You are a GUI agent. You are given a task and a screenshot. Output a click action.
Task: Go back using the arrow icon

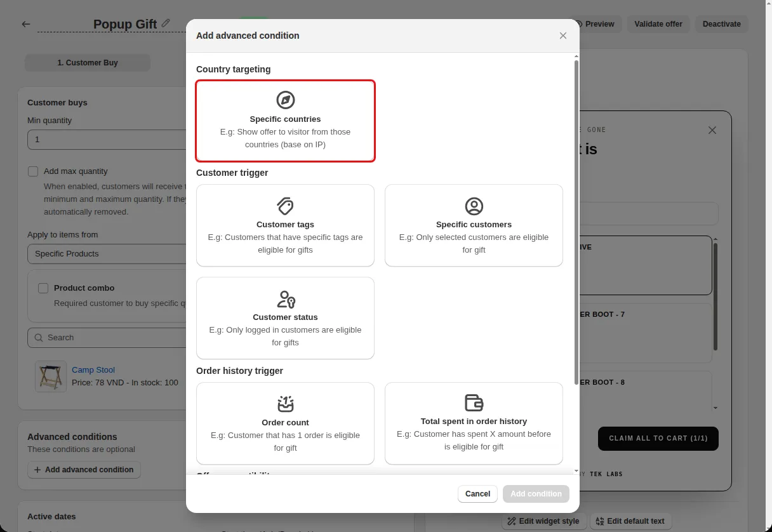pyautogui.click(x=26, y=24)
